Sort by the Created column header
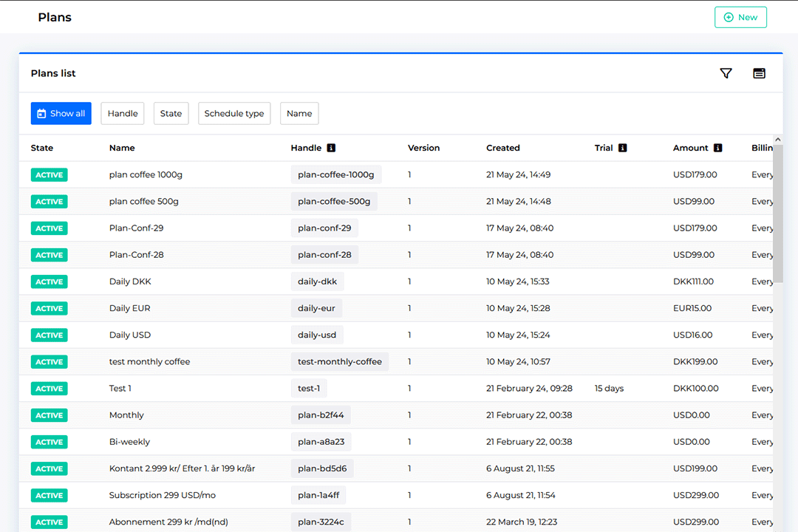This screenshot has height=532, width=798. click(503, 148)
